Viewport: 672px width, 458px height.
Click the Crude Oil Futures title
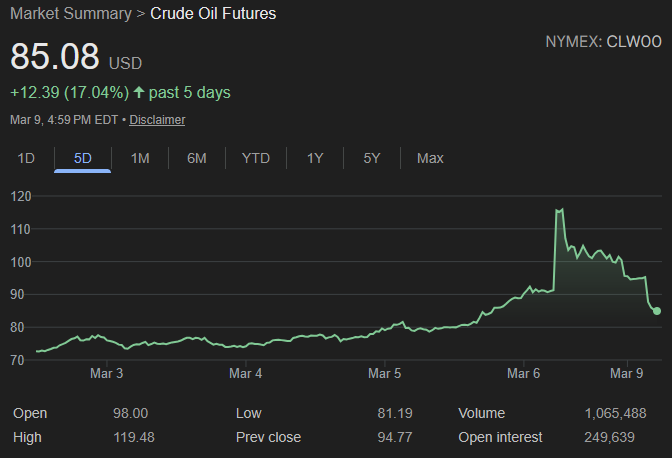pyautogui.click(x=213, y=13)
